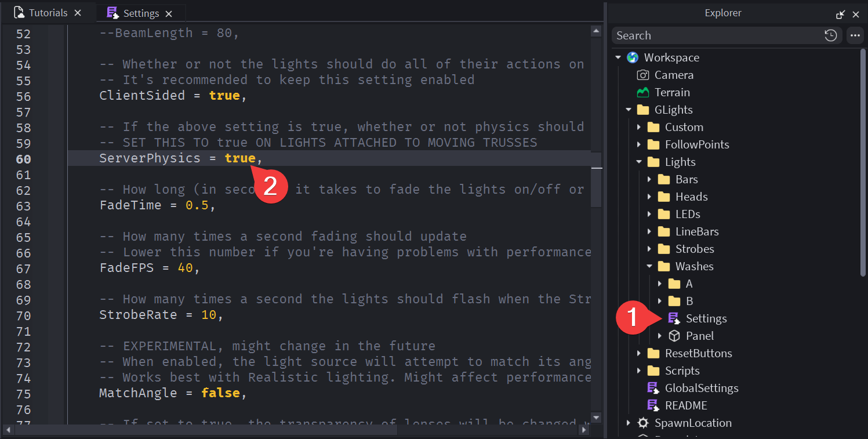
Task: Click the Camera icon in Workspace
Action: [642, 75]
